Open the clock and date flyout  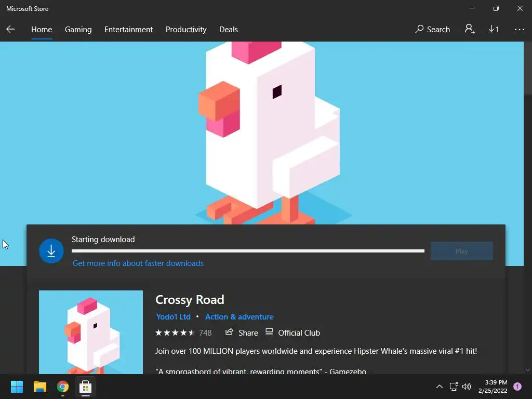pyautogui.click(x=493, y=387)
